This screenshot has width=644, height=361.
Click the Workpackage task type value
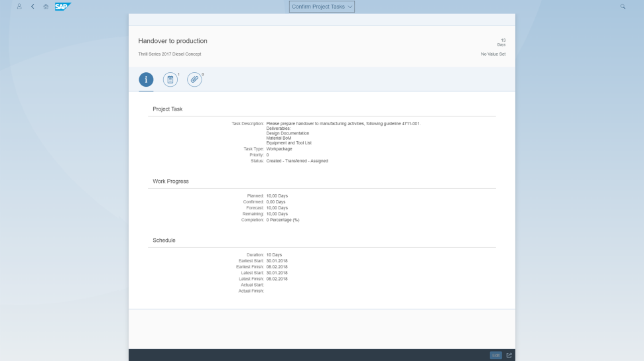point(279,149)
